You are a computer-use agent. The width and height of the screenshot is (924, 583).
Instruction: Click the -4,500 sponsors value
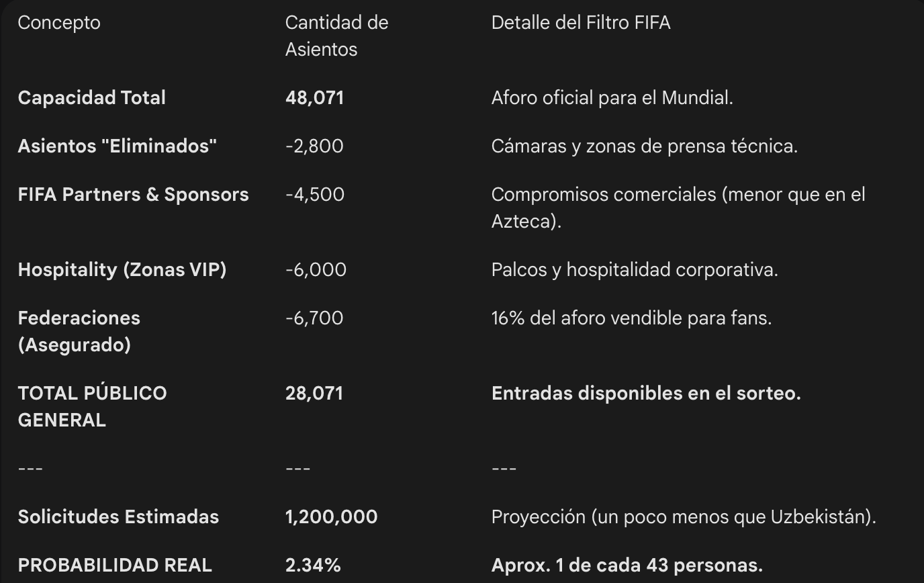(x=315, y=195)
